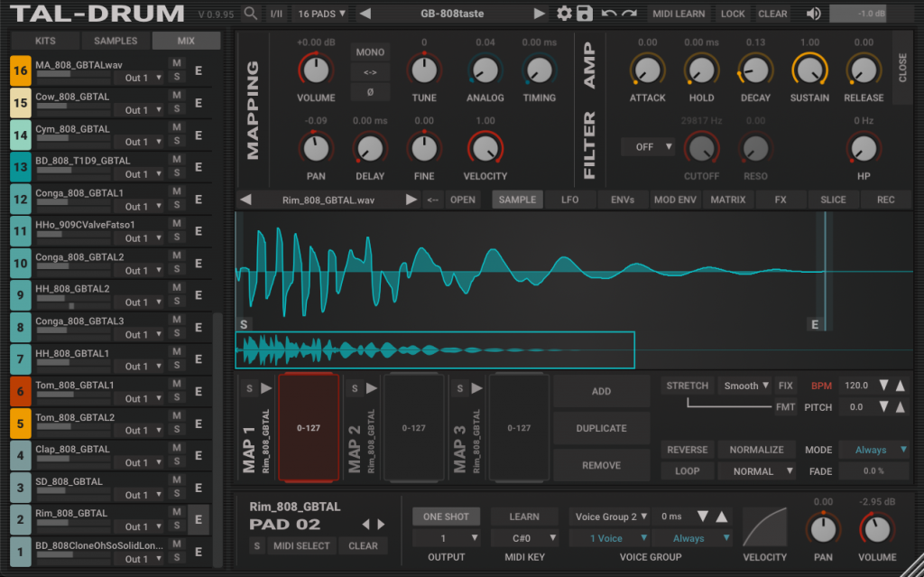Toggle LOOP for the sample

[x=687, y=470]
